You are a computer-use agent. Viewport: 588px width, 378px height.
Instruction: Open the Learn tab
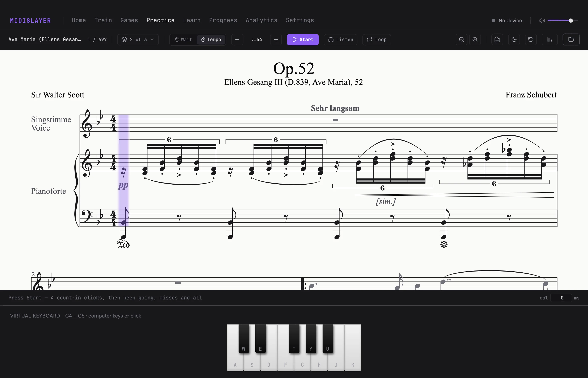(192, 20)
